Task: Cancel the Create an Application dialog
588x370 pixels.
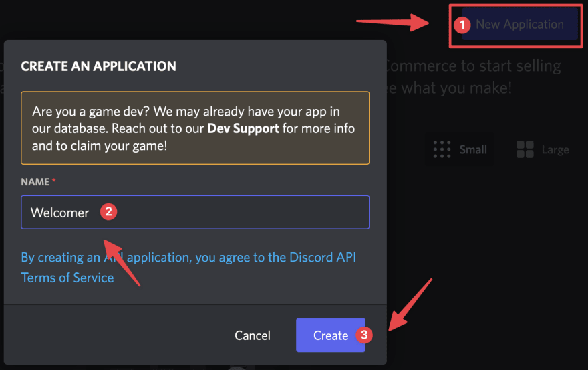Action: (253, 335)
